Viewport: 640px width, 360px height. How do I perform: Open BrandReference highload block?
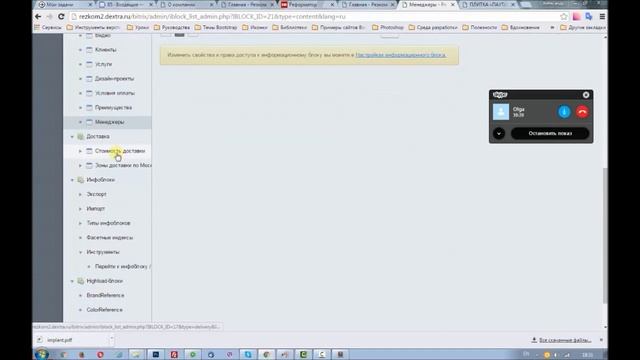click(105, 296)
